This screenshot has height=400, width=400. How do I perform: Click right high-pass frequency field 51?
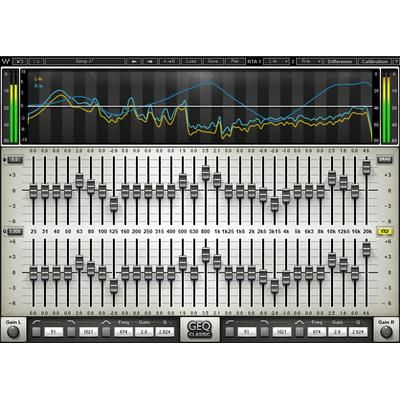click(x=247, y=332)
